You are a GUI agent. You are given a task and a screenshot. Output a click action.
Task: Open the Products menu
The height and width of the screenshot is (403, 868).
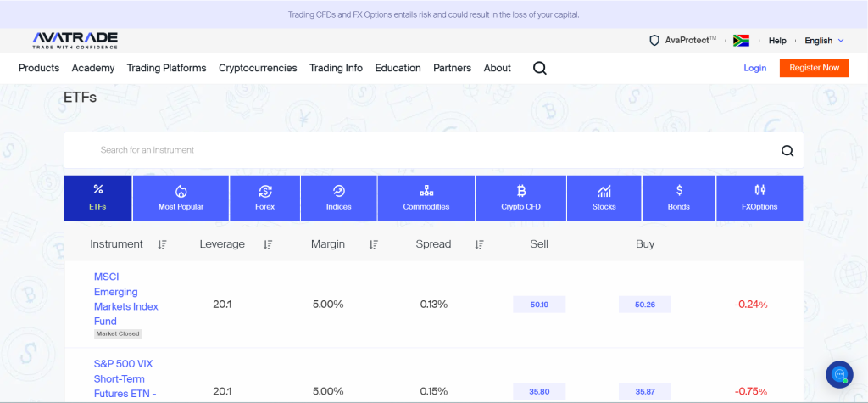click(x=39, y=68)
